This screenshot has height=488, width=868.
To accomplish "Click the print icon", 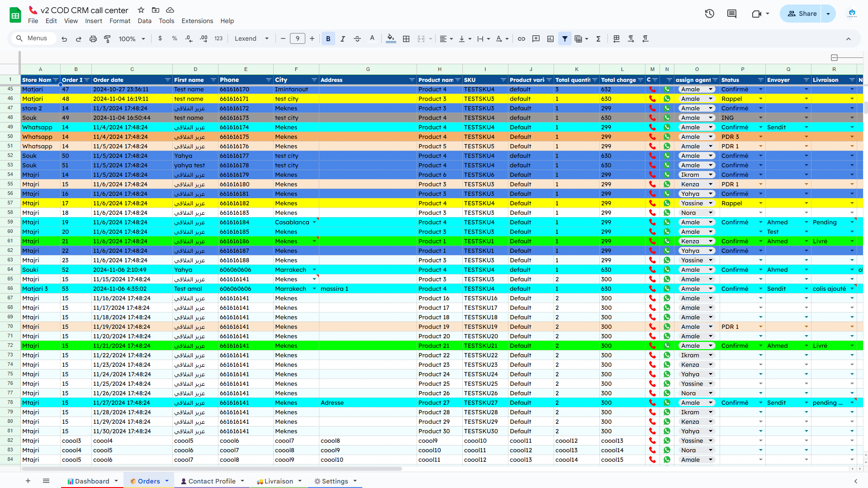I will pyautogui.click(x=93, y=39).
